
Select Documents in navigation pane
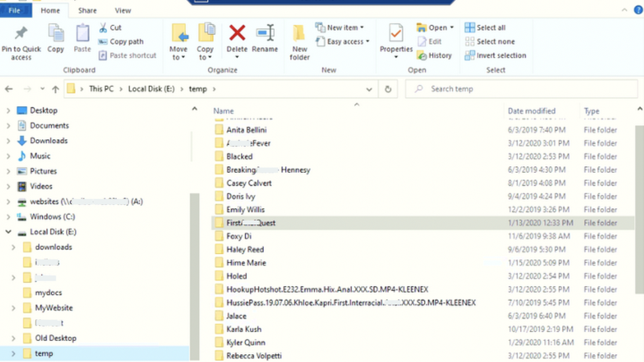(x=49, y=125)
